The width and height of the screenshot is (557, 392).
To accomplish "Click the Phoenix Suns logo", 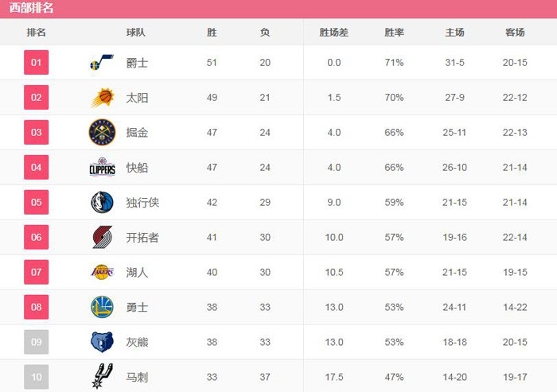I will 102,97.
